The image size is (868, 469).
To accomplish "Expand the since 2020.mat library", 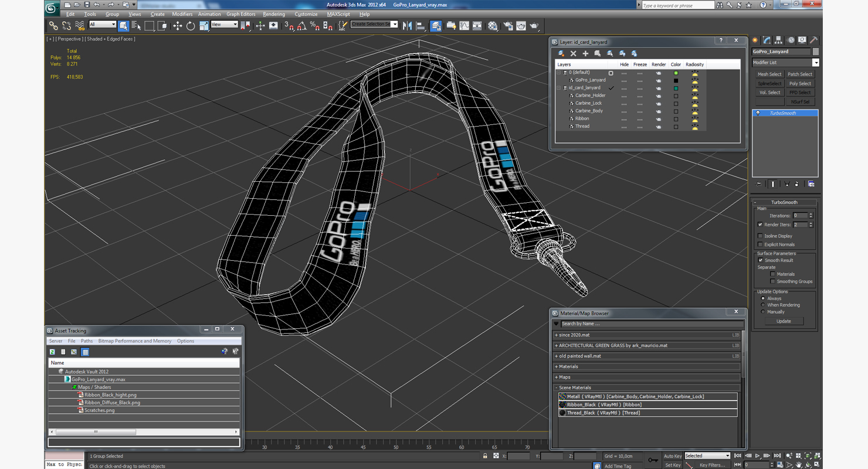I will coord(556,335).
